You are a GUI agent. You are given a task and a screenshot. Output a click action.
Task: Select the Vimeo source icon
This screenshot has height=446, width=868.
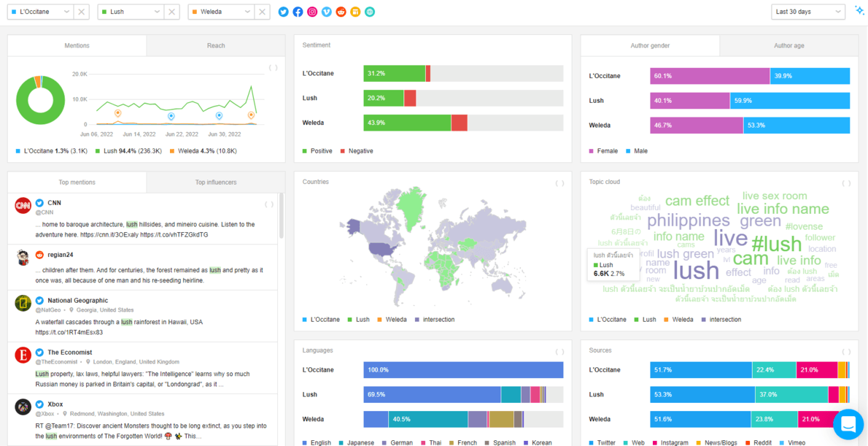click(x=327, y=12)
